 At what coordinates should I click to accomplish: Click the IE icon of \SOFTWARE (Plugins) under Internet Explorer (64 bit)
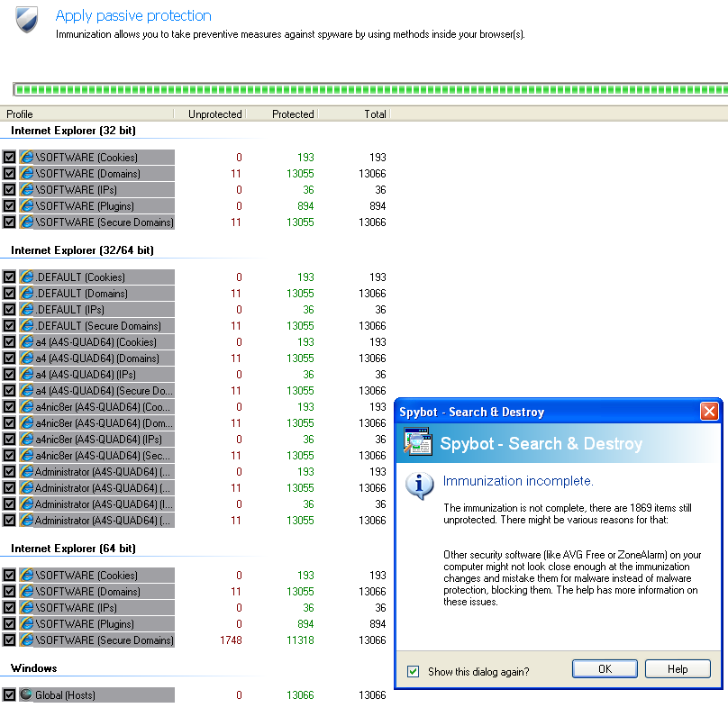click(x=27, y=624)
